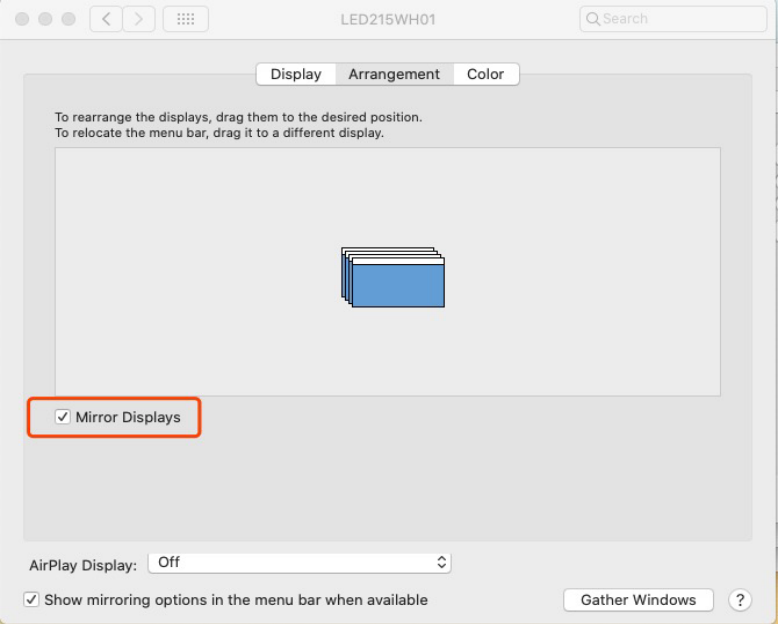Show all preferences with the grid icon

pyautogui.click(x=186, y=19)
